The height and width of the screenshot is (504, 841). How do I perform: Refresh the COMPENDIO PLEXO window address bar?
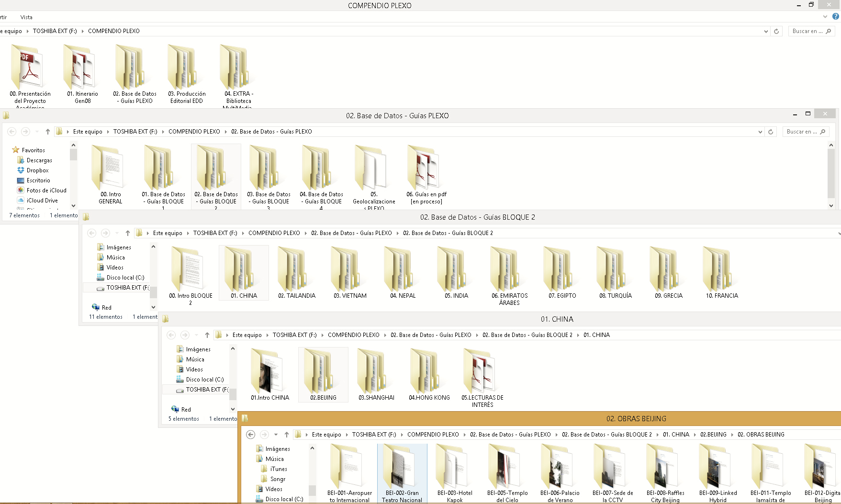click(776, 31)
